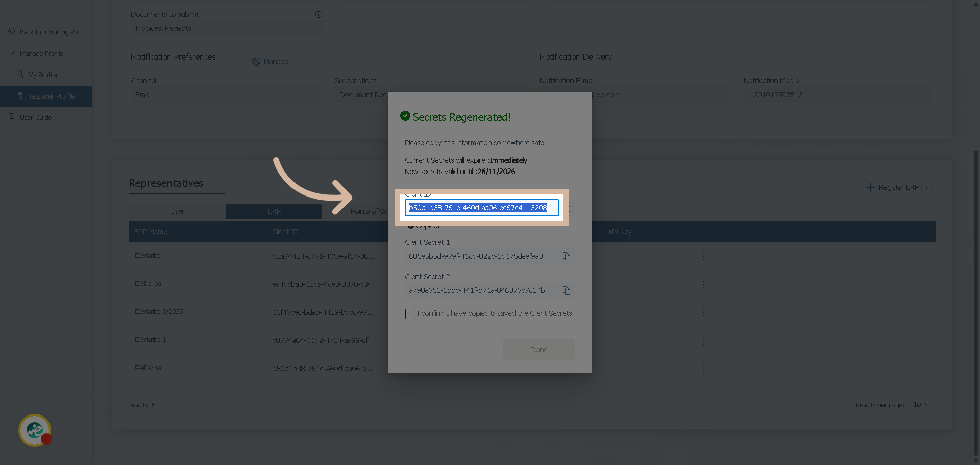The width and height of the screenshot is (980, 465).
Task: Click client ID c8774a64-01d2-4724-aa99-cf...
Action: (x=323, y=340)
